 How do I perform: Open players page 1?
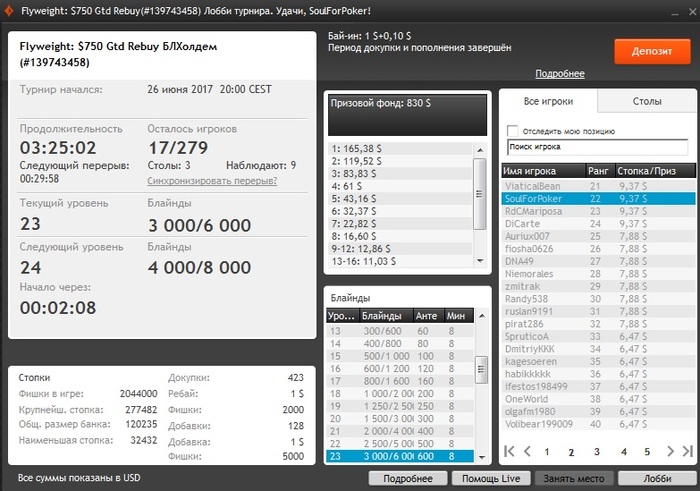point(546,452)
